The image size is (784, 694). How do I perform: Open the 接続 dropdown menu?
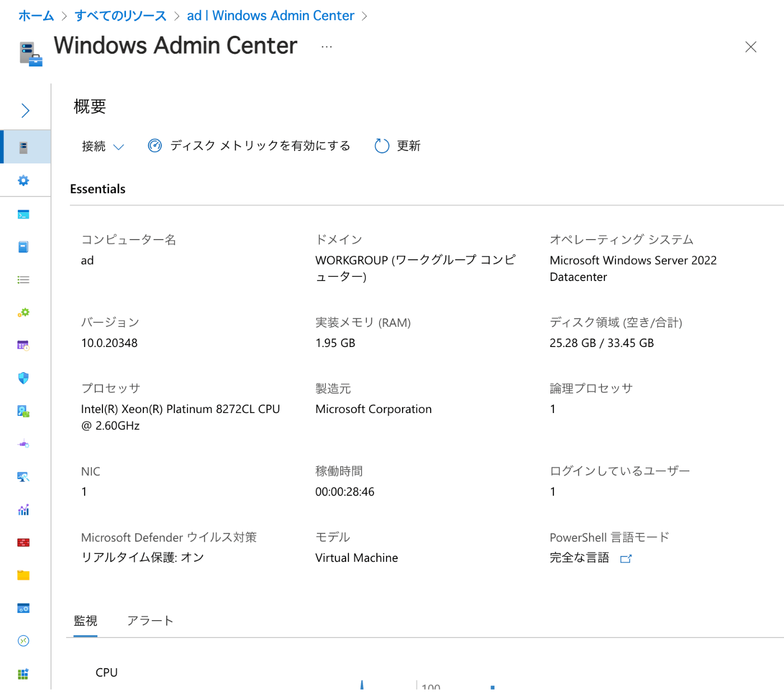(103, 146)
